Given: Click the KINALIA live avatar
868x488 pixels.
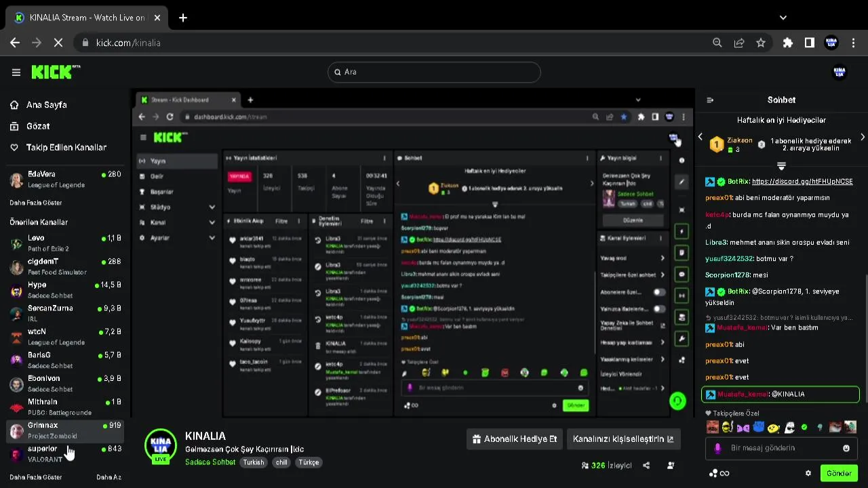Looking at the screenshot, I should 161,445.
